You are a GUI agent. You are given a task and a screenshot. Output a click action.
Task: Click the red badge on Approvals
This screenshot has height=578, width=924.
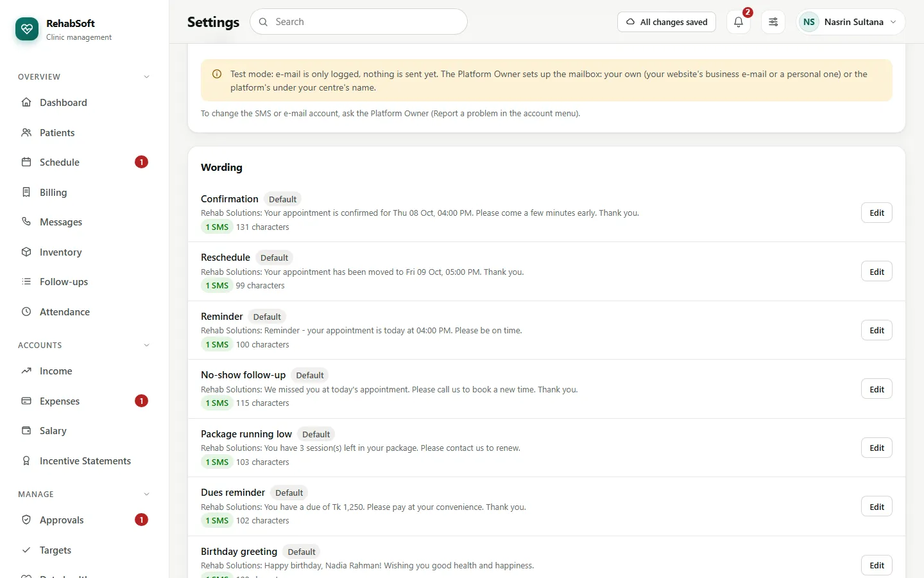point(141,520)
